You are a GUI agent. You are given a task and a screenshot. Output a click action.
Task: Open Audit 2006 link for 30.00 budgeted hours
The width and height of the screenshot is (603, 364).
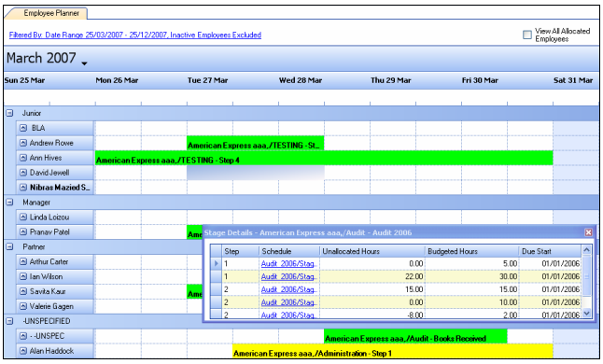[288, 276]
